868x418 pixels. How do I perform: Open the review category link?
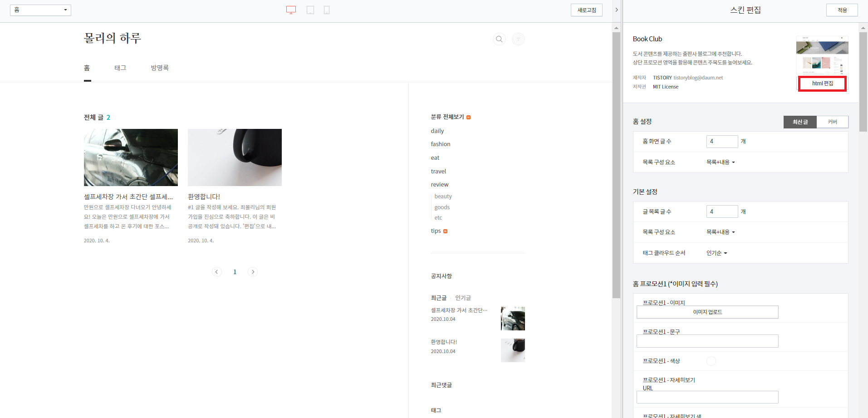tap(440, 184)
